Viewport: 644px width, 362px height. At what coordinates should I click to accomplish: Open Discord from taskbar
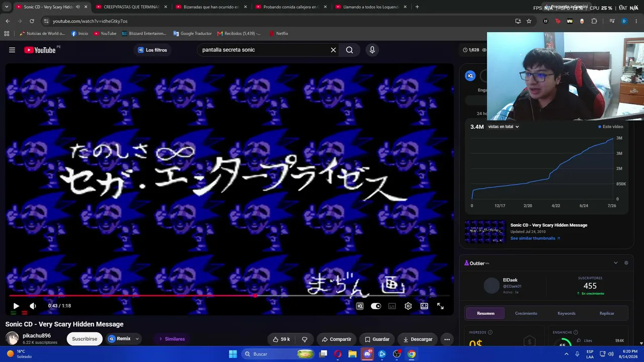[367, 354]
